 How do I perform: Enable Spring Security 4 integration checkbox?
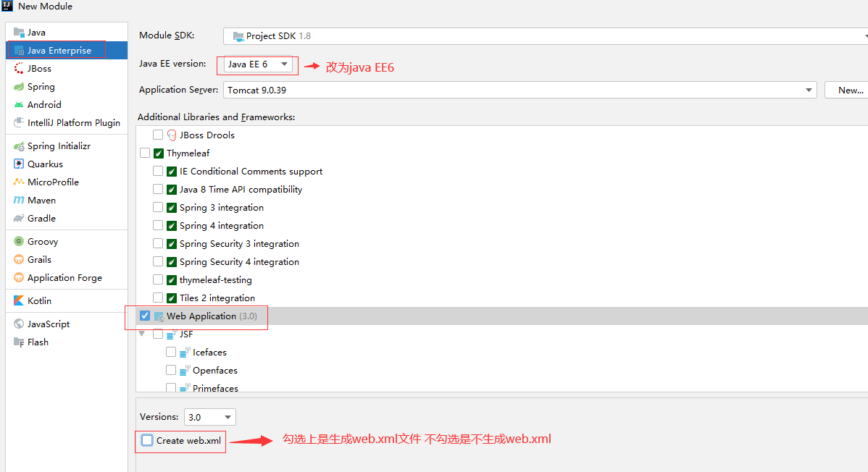pos(158,261)
